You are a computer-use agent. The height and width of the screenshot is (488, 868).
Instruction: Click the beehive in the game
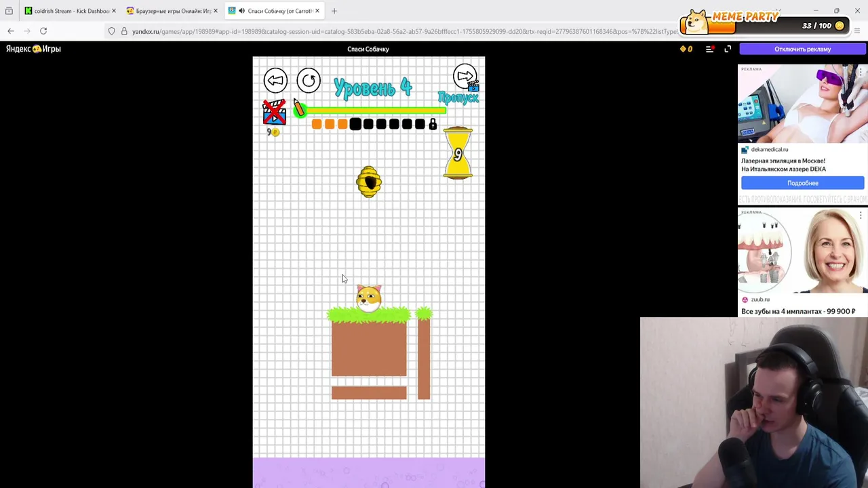point(369,182)
